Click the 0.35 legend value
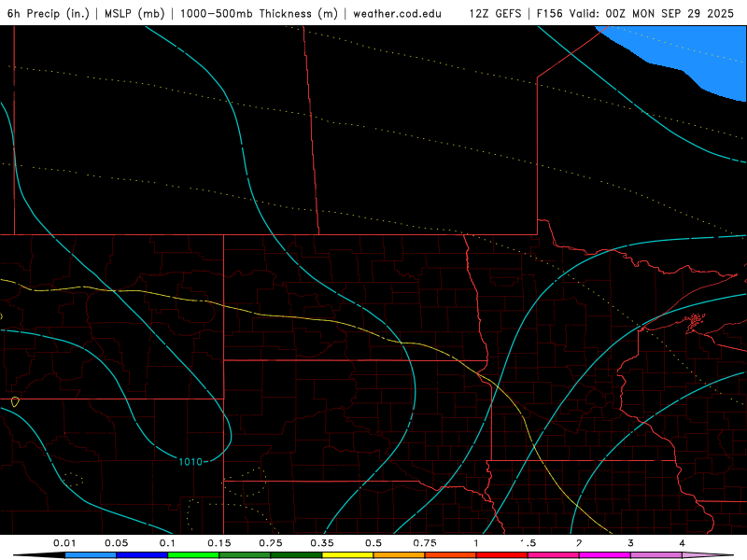747x560 pixels. tap(322, 543)
